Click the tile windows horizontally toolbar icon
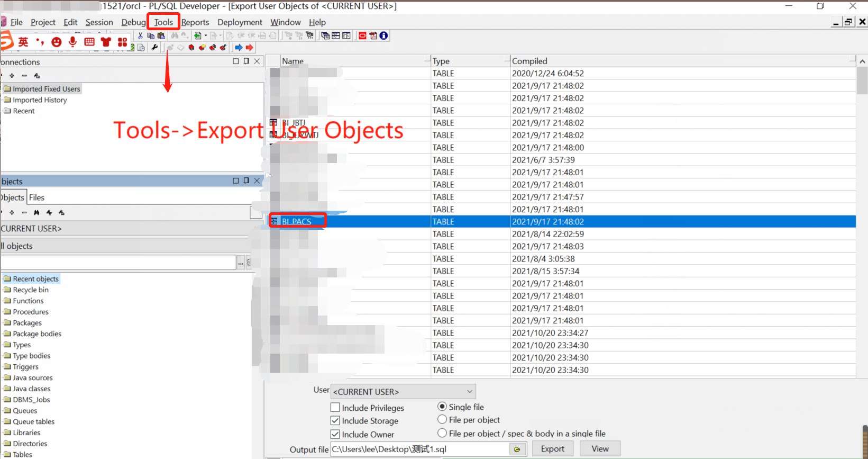 click(x=336, y=35)
